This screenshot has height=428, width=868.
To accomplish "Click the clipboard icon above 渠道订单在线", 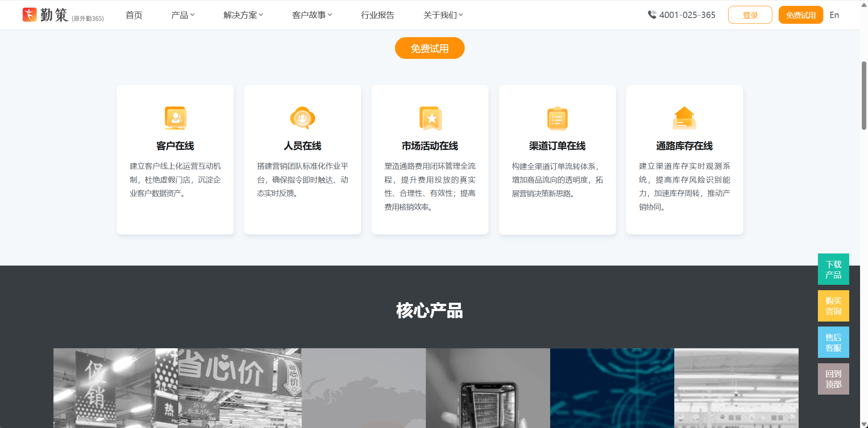I will coord(557,118).
